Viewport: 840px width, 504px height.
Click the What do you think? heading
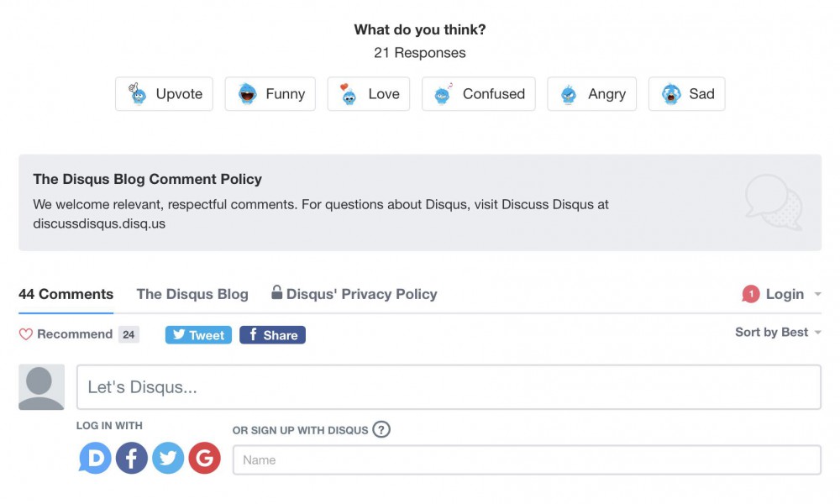click(420, 29)
